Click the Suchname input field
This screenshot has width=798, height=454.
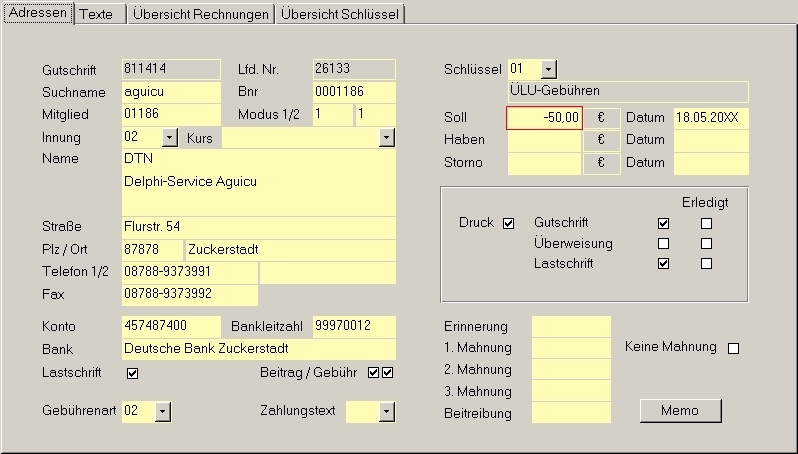(x=170, y=92)
